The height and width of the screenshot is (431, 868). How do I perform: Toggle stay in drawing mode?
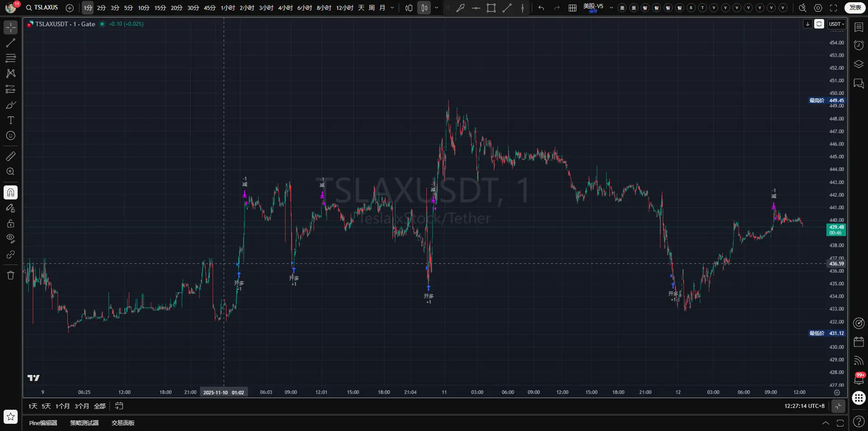point(11,208)
